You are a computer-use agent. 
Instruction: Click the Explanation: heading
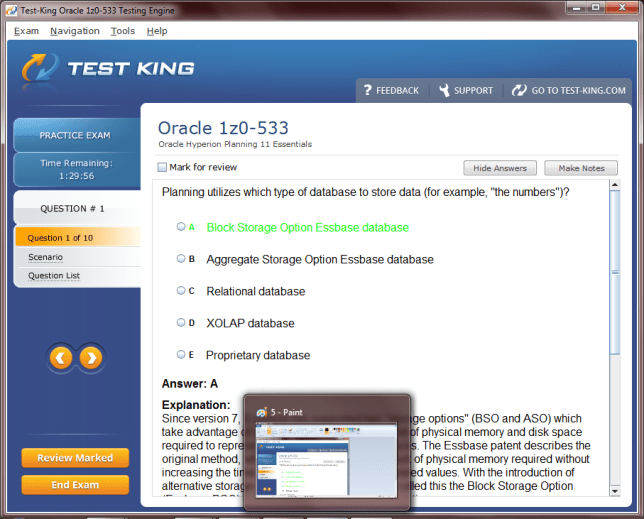(196, 405)
